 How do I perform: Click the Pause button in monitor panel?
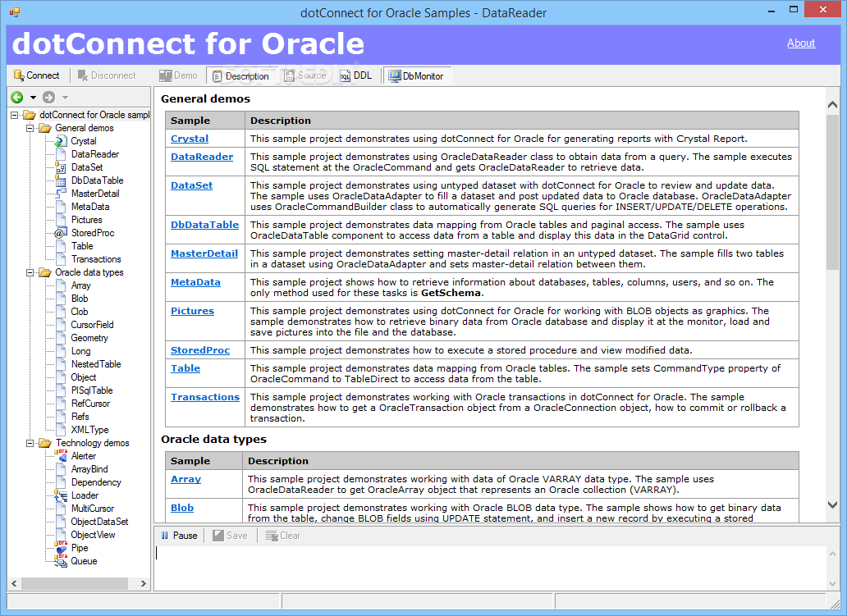[179, 536]
